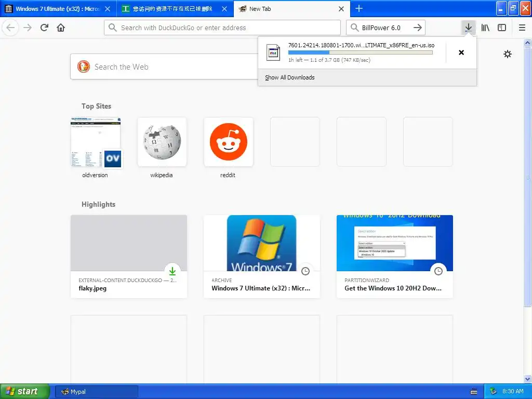The width and height of the screenshot is (532, 399).
Task: Show All Downloads
Action: point(289,77)
